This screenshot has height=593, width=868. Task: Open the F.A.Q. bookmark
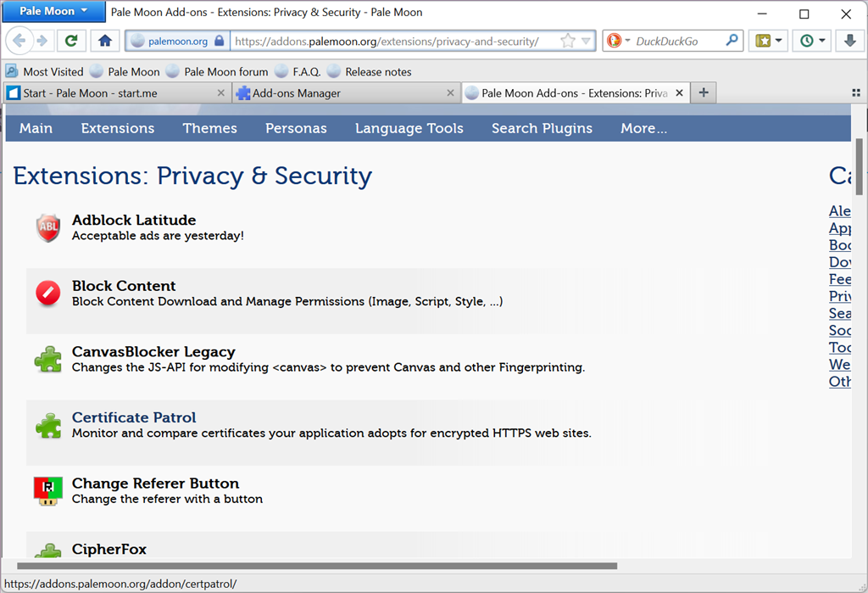point(298,71)
